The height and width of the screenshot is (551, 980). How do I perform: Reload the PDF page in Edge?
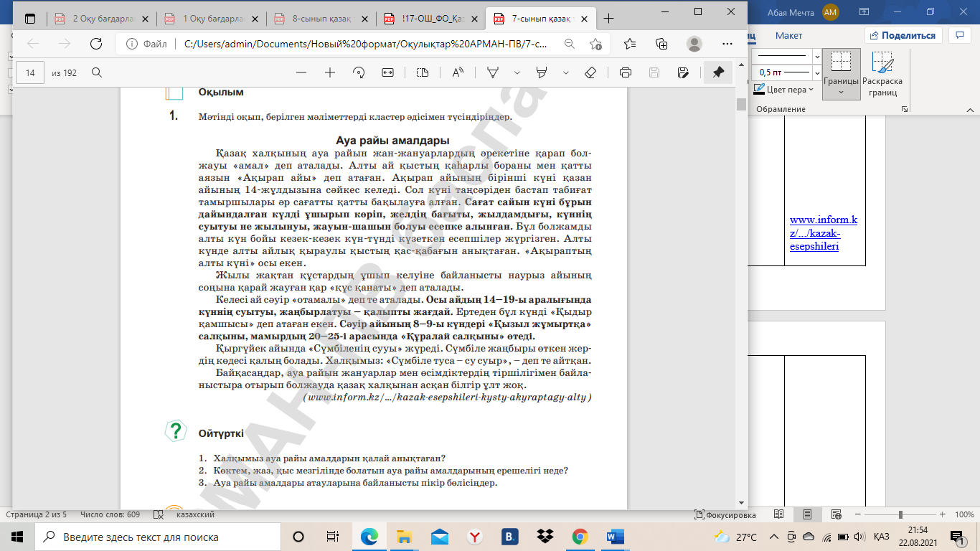[x=95, y=44]
